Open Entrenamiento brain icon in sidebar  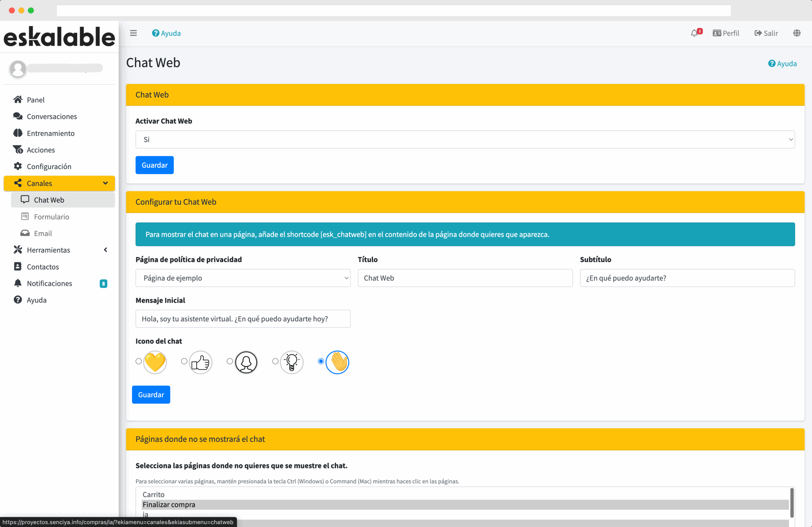point(18,133)
